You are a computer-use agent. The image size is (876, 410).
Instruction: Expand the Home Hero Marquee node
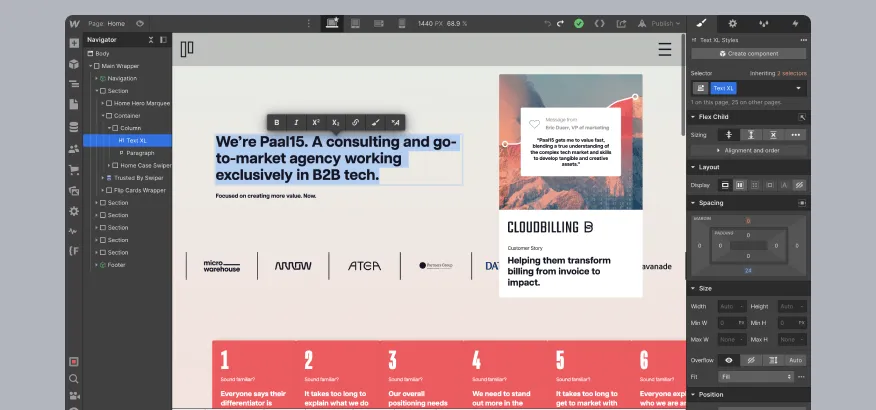(103, 103)
